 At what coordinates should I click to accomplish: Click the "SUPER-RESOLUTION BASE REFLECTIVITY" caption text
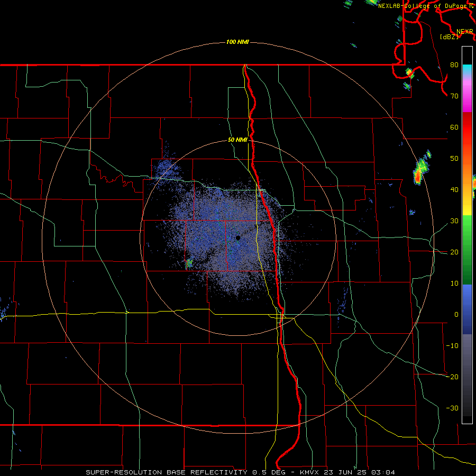tap(168, 472)
